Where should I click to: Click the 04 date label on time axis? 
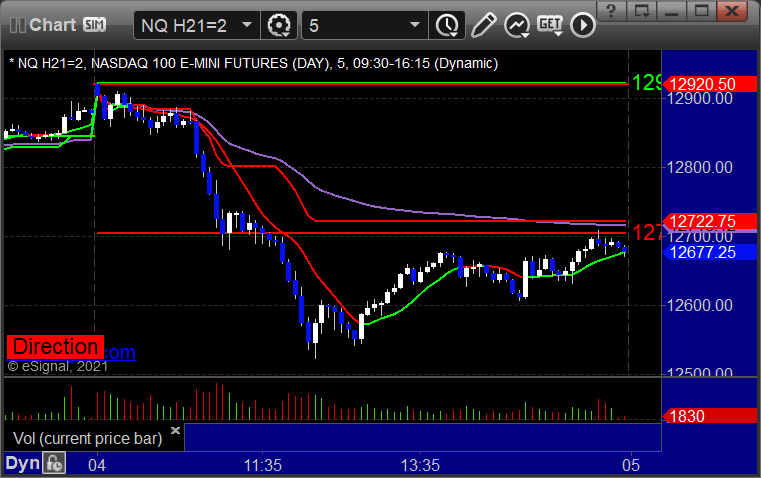(97, 465)
